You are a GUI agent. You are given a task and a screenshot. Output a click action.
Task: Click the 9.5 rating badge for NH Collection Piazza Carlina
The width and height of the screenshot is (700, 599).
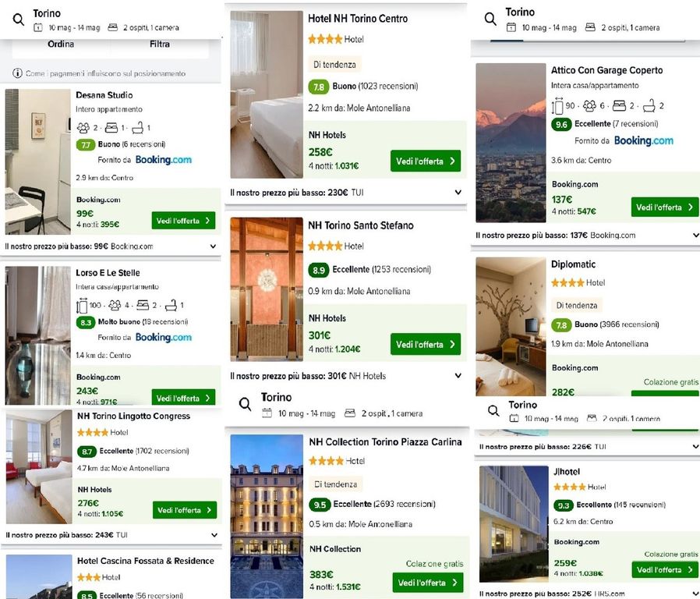319,504
